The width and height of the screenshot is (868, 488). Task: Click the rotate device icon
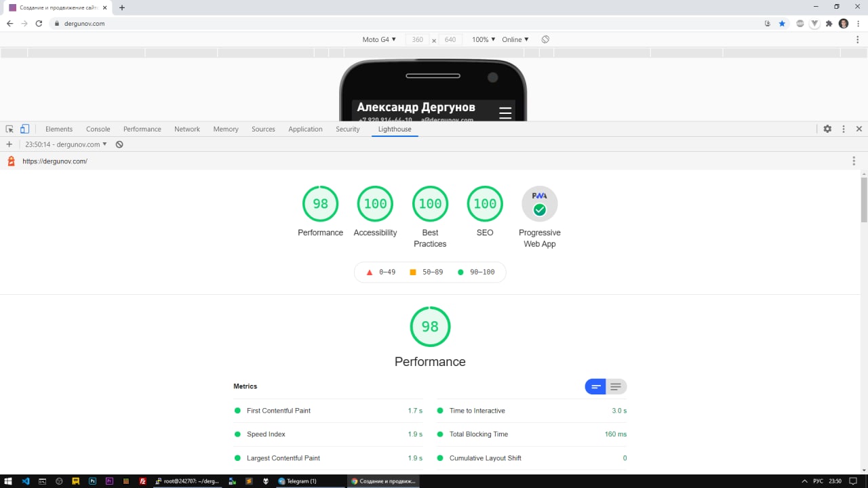click(545, 39)
